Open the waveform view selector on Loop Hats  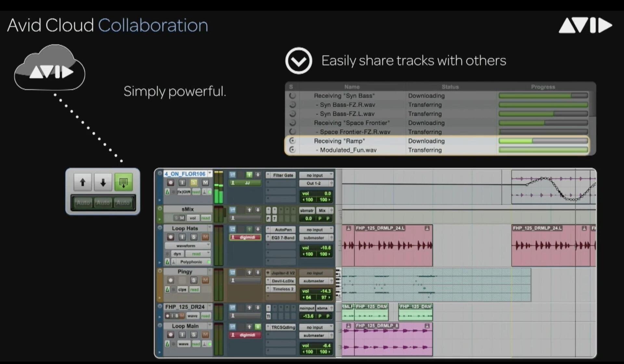pyautogui.click(x=187, y=245)
